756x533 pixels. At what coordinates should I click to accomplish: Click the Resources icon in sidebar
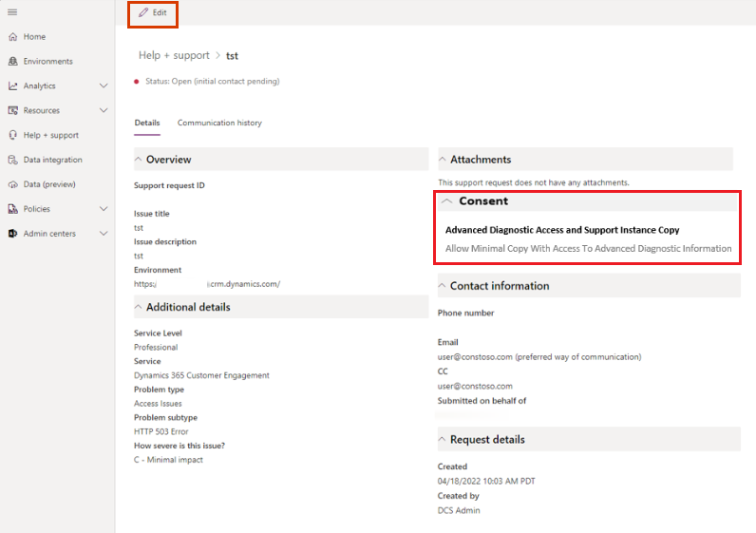point(13,110)
